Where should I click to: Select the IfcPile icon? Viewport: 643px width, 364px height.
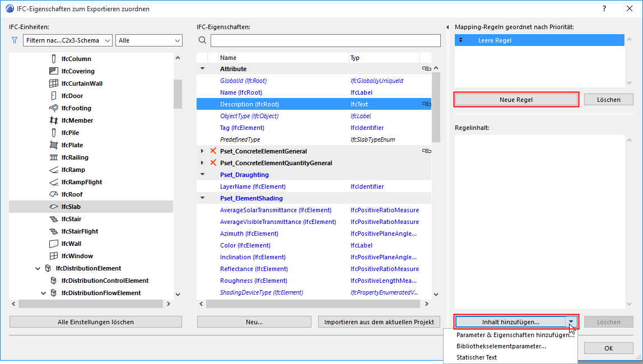(x=54, y=132)
